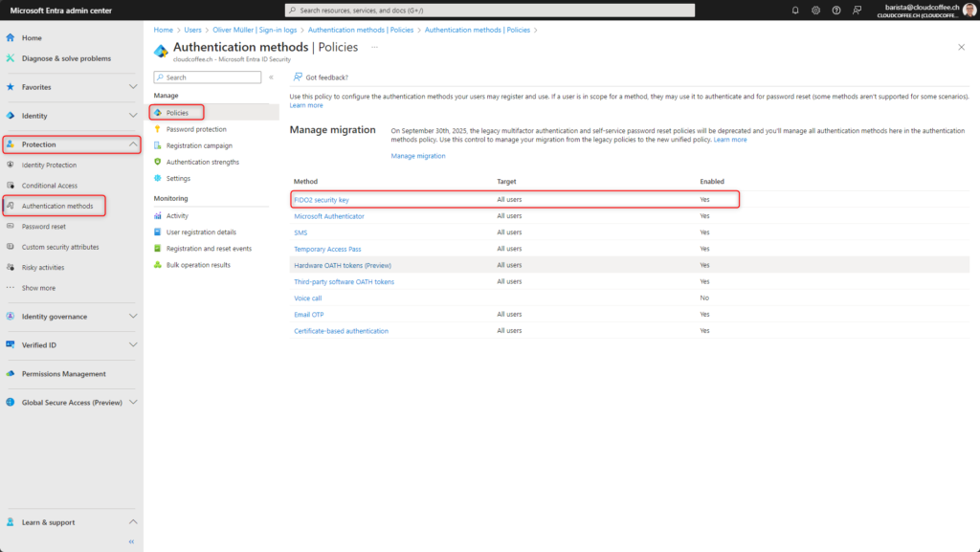The height and width of the screenshot is (552, 980).
Task: Open User registration details item
Action: [x=201, y=232]
